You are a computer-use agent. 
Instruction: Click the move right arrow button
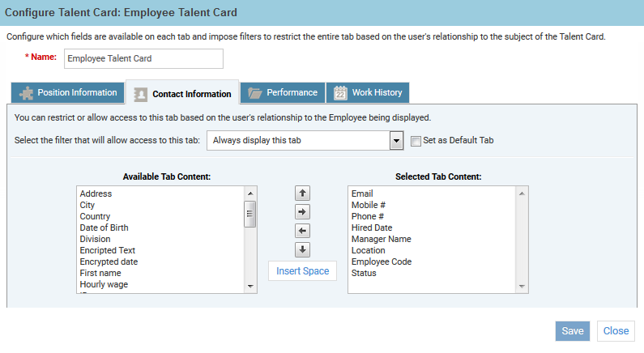click(302, 212)
